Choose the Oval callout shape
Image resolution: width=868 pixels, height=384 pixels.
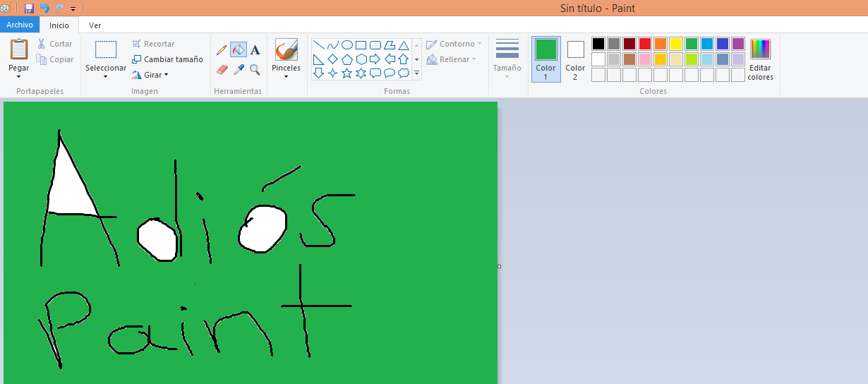pyautogui.click(x=389, y=73)
